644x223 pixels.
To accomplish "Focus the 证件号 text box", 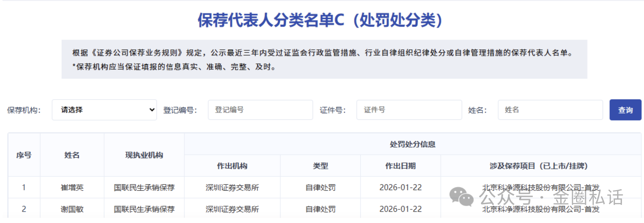I will [409, 110].
